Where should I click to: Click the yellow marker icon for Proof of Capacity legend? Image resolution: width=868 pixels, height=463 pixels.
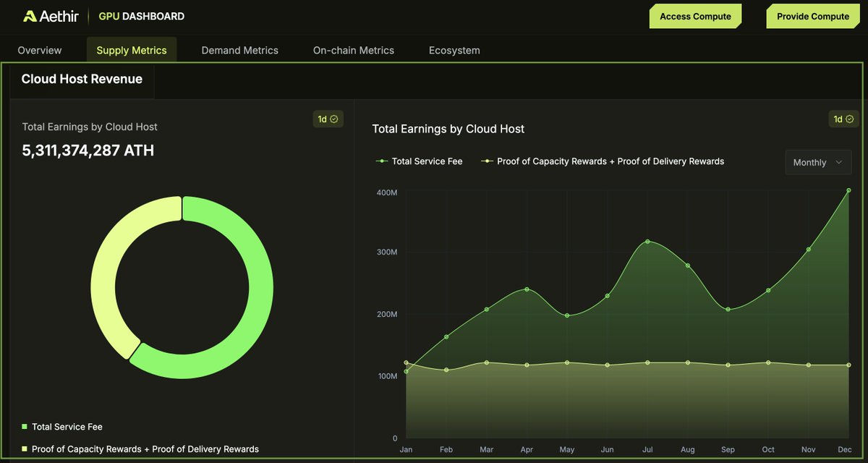(485, 161)
